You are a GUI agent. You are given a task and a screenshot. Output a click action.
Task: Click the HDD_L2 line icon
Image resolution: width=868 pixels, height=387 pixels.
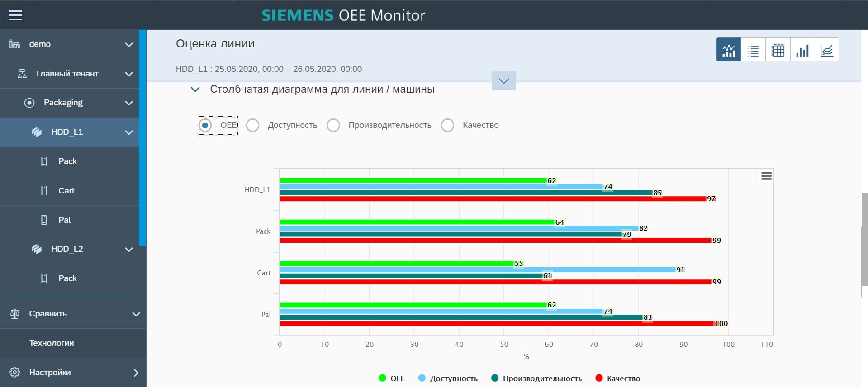tap(37, 249)
